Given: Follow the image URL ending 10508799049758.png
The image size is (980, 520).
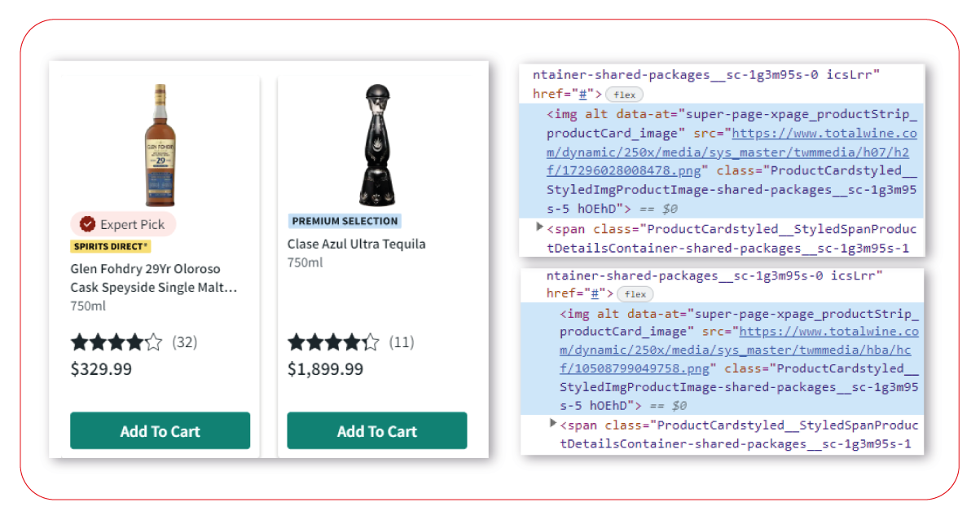Looking at the screenshot, I should pyautogui.click(x=738, y=350).
